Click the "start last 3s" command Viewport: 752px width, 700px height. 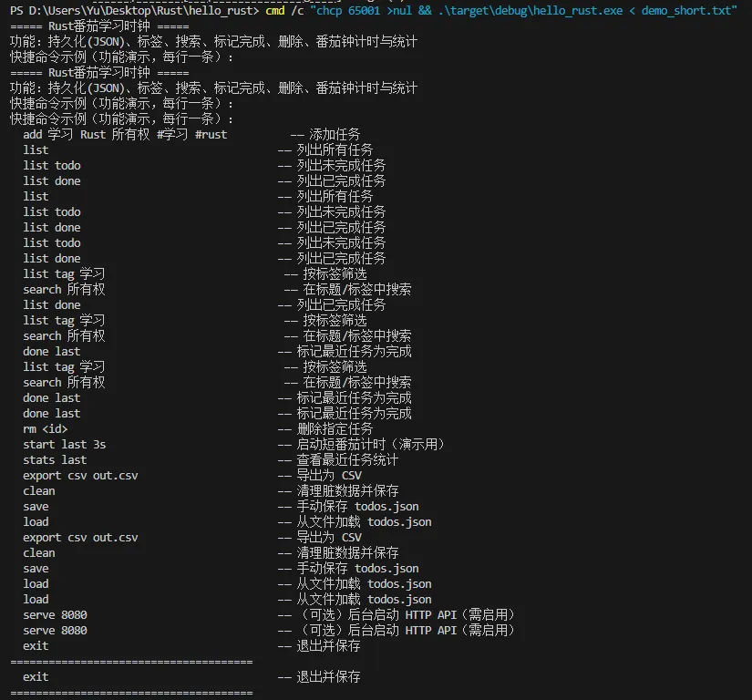[65, 445]
